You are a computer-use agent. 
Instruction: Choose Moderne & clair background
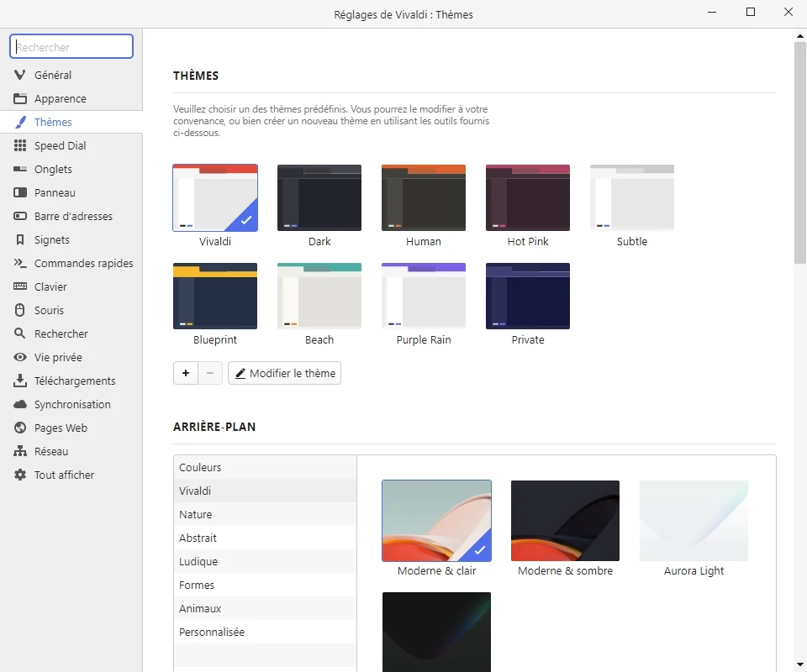437,521
